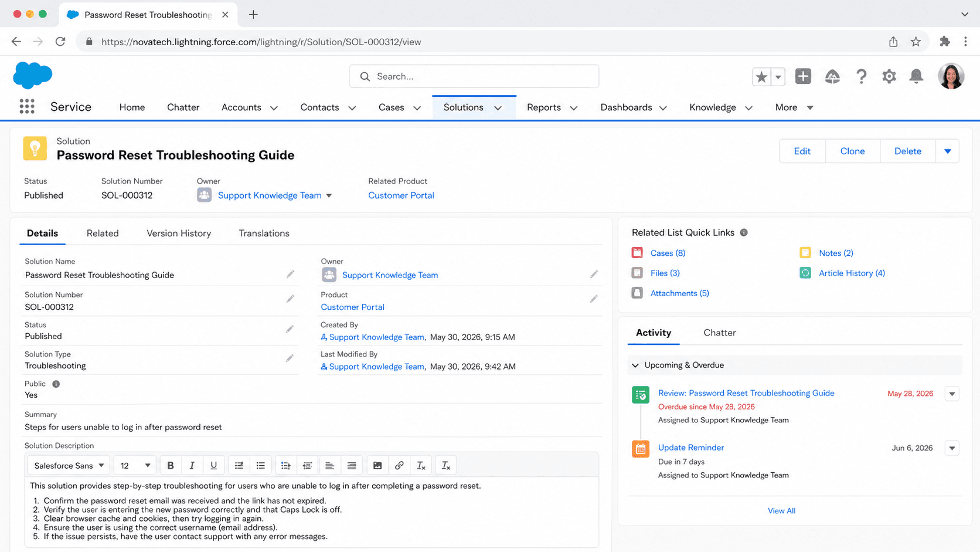The height and width of the screenshot is (552, 980).
Task: Switch to the Version History tab
Action: (x=179, y=233)
